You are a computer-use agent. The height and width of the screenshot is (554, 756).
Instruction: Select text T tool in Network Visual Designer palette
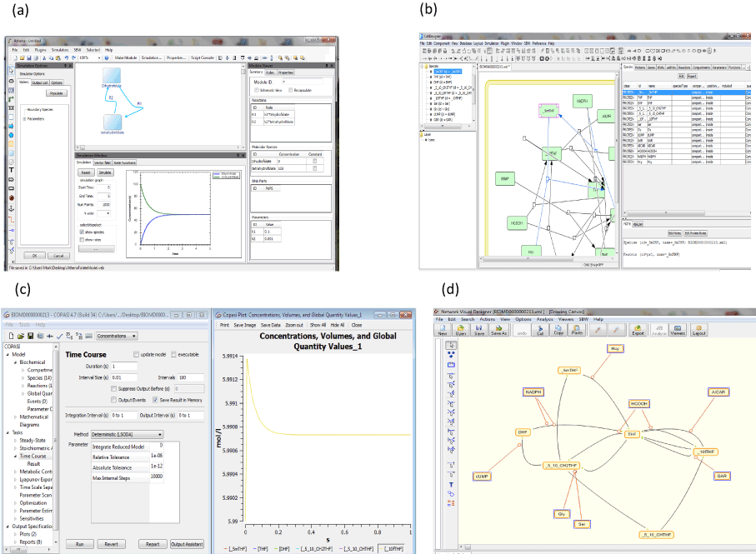click(451, 485)
